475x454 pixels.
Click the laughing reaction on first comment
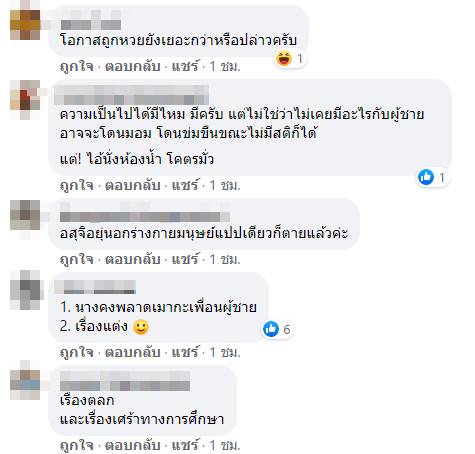click(x=284, y=59)
